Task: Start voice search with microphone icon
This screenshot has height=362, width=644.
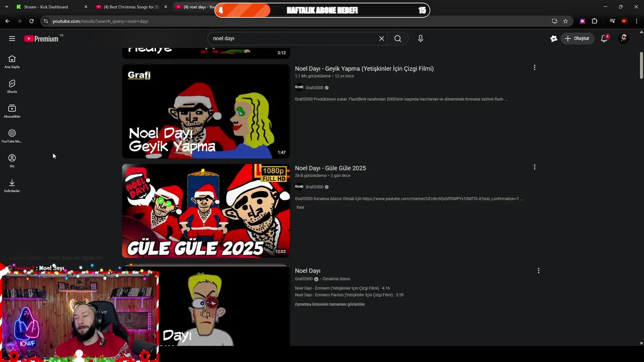Action: click(420, 39)
